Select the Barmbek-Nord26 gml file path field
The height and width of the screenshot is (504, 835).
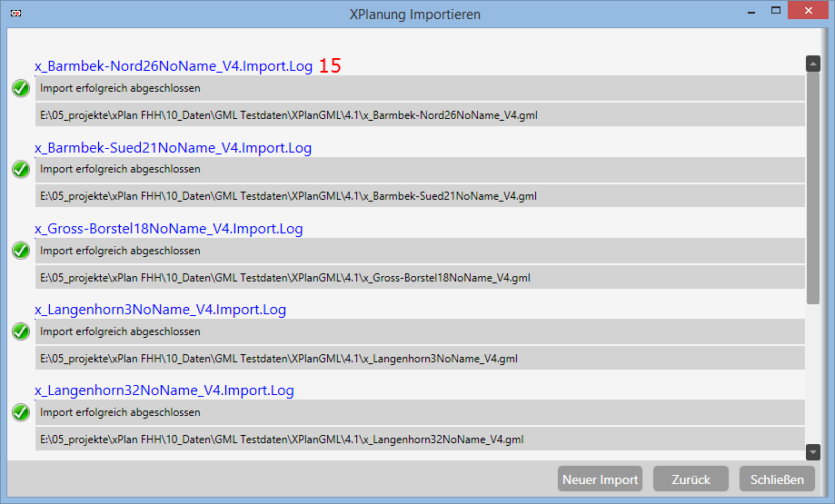[420, 114]
